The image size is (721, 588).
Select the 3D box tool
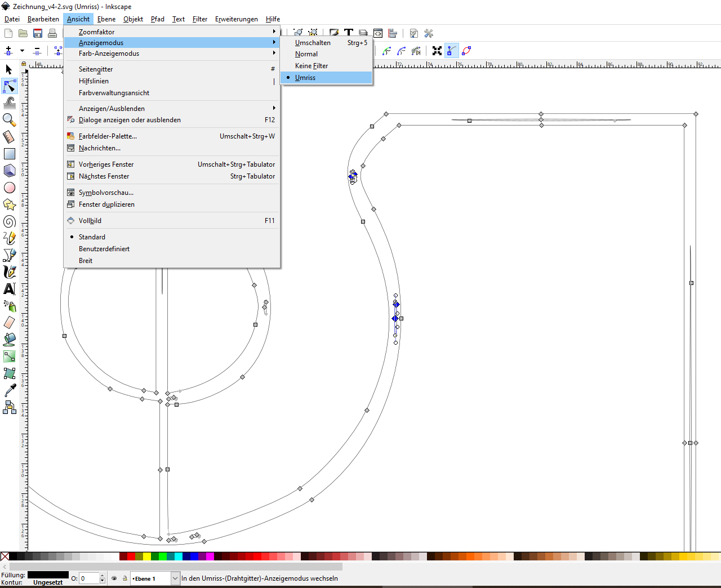point(9,171)
